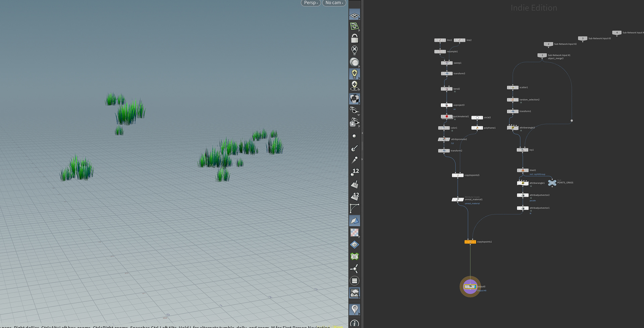This screenshot has height=328, width=644.
Task: Select the bend2 node
Action: (x=446, y=89)
